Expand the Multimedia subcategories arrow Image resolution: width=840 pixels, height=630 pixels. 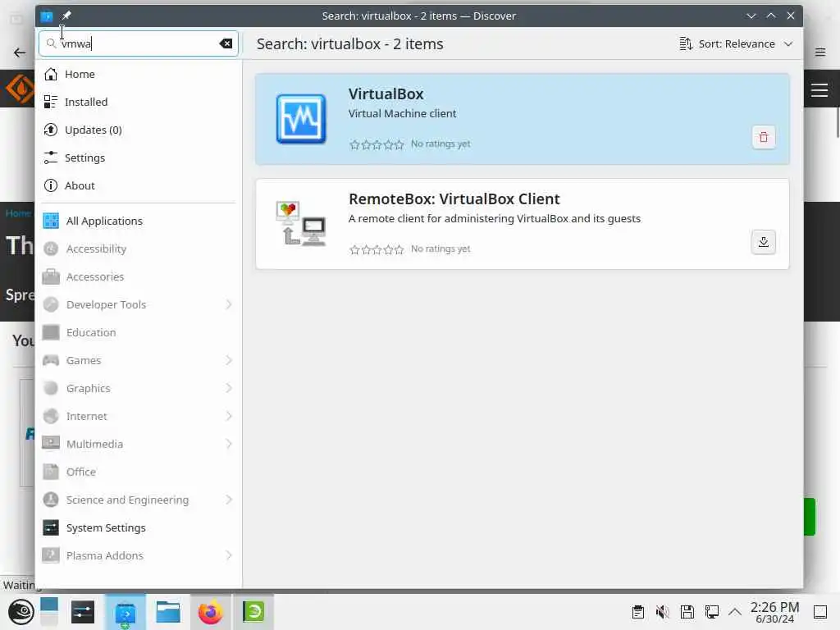(x=229, y=444)
